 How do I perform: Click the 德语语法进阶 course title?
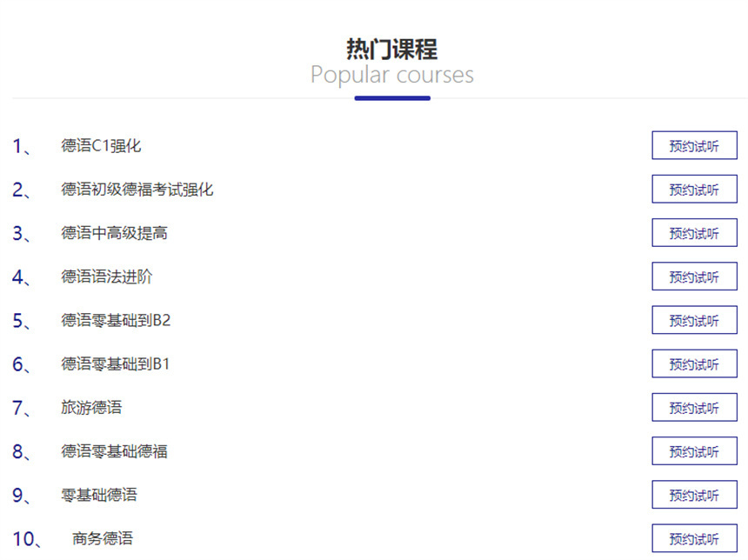coord(108,277)
